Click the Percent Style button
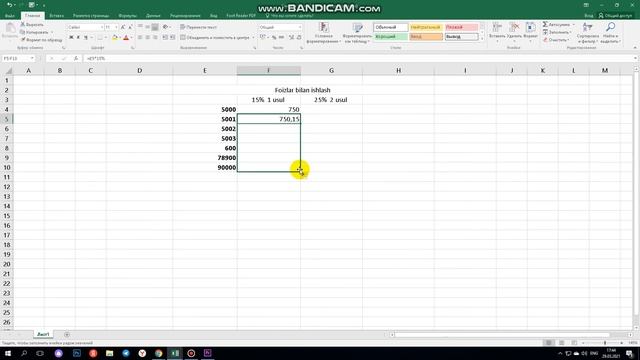This screenshot has width=640, height=360. (274, 38)
